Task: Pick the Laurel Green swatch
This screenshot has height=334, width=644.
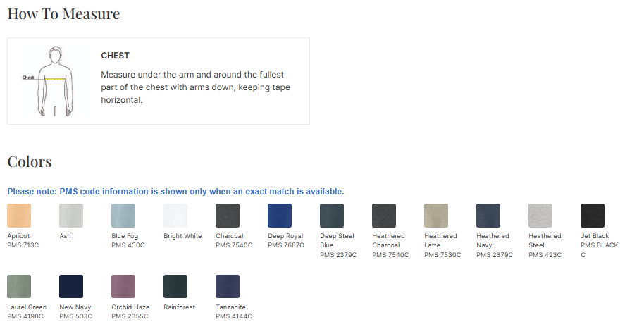Action: [x=19, y=287]
